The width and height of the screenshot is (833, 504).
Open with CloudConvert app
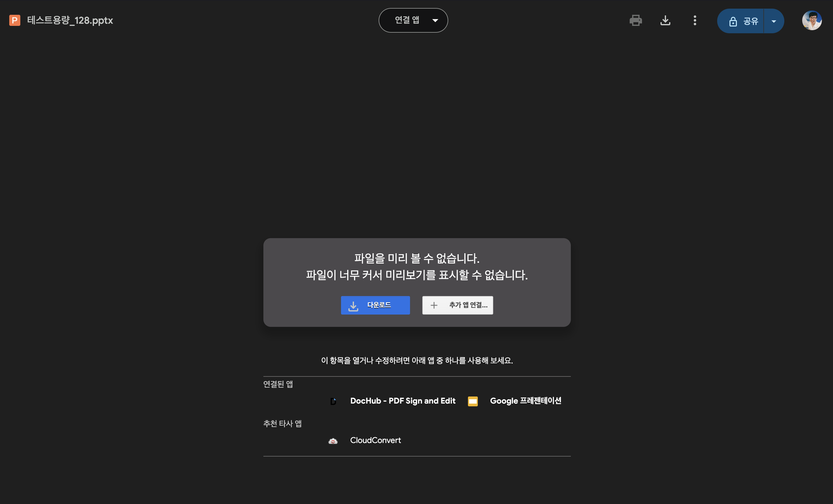pyautogui.click(x=375, y=440)
